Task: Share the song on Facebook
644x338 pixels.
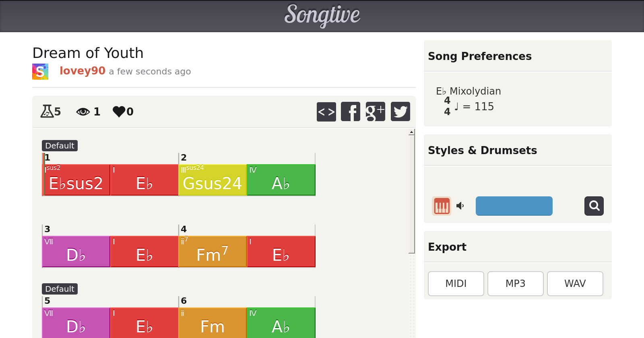Action: pyautogui.click(x=351, y=111)
